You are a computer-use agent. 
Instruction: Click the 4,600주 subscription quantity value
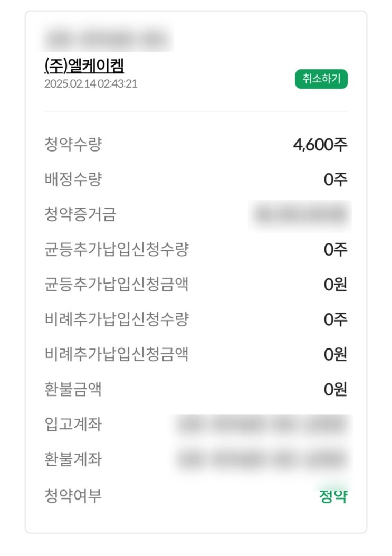click(x=320, y=144)
